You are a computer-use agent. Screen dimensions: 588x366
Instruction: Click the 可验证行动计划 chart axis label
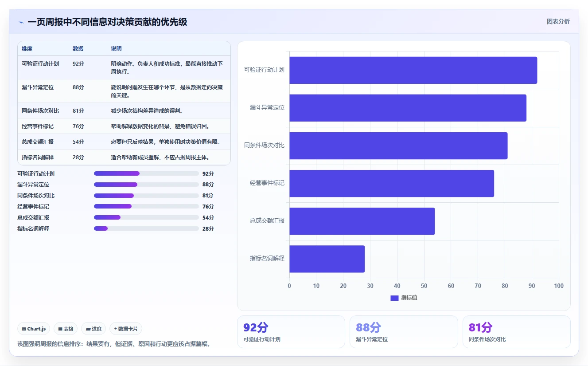264,70
